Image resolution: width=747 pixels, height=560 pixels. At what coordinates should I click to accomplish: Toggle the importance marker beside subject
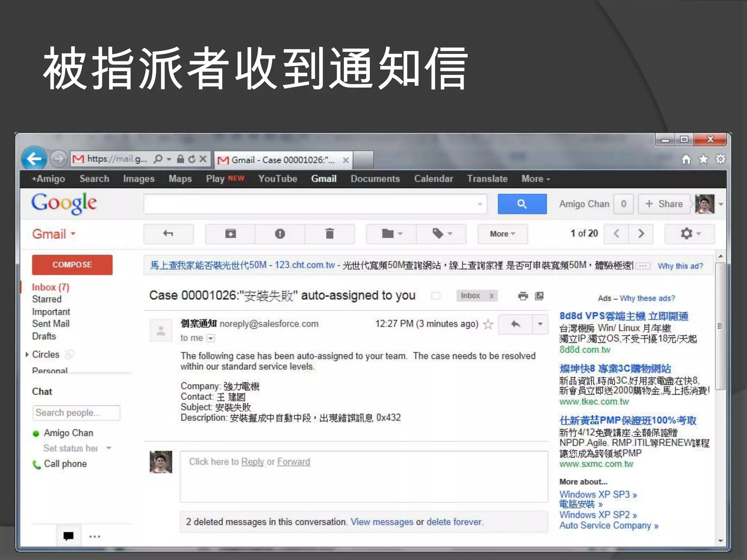click(x=436, y=296)
